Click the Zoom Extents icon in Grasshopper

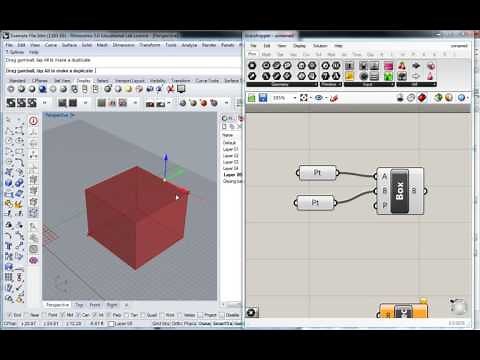click(304, 98)
